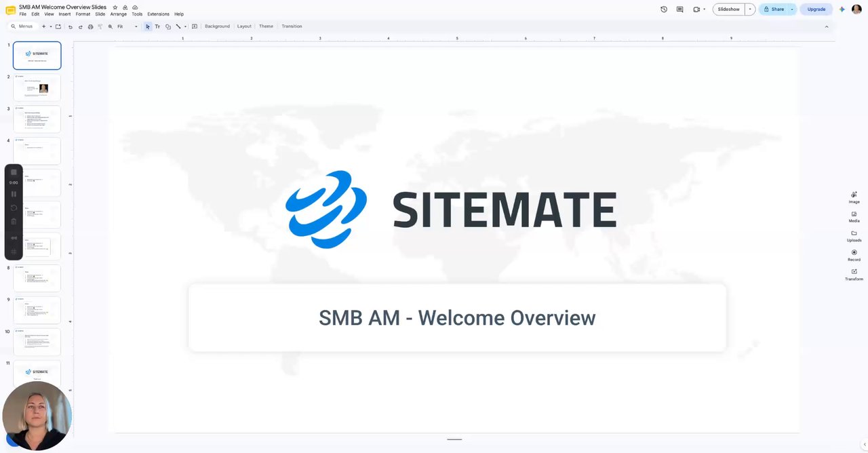Open the Arrange menu
This screenshot has height=453, width=868.
119,14
